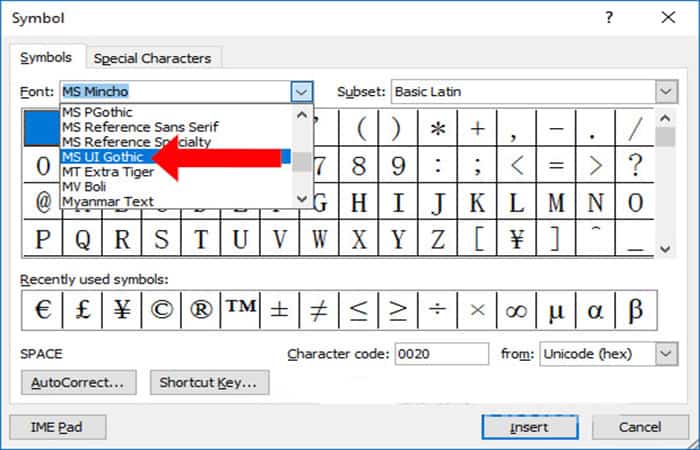
Task: Choose MS PGothic from font list
Action: click(176, 112)
